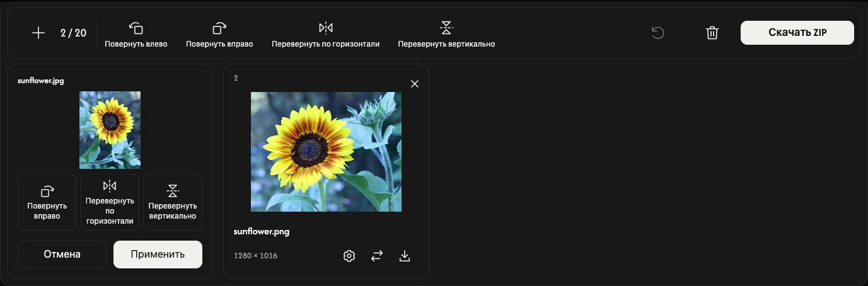The image size is (868, 286).
Task: Click the swap arrows icon on sunflower.png
Action: point(377,256)
